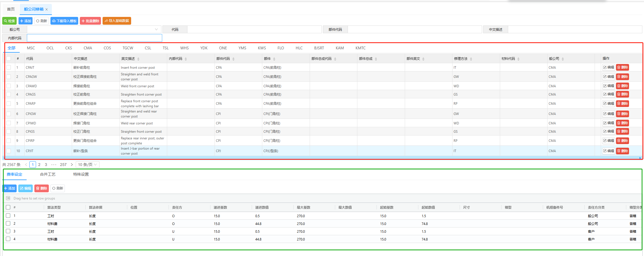The height and width of the screenshot is (256, 644).
Task: Click the 刷新 button in rate panel
Action: (x=58, y=188)
